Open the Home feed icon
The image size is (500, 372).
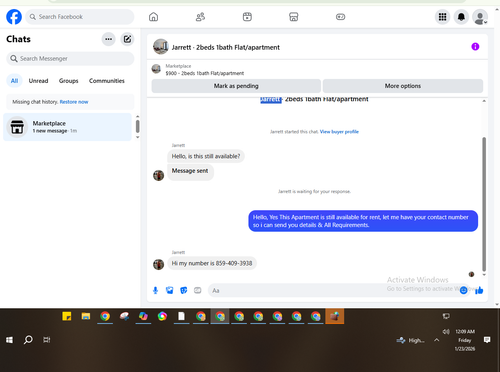pos(153,17)
